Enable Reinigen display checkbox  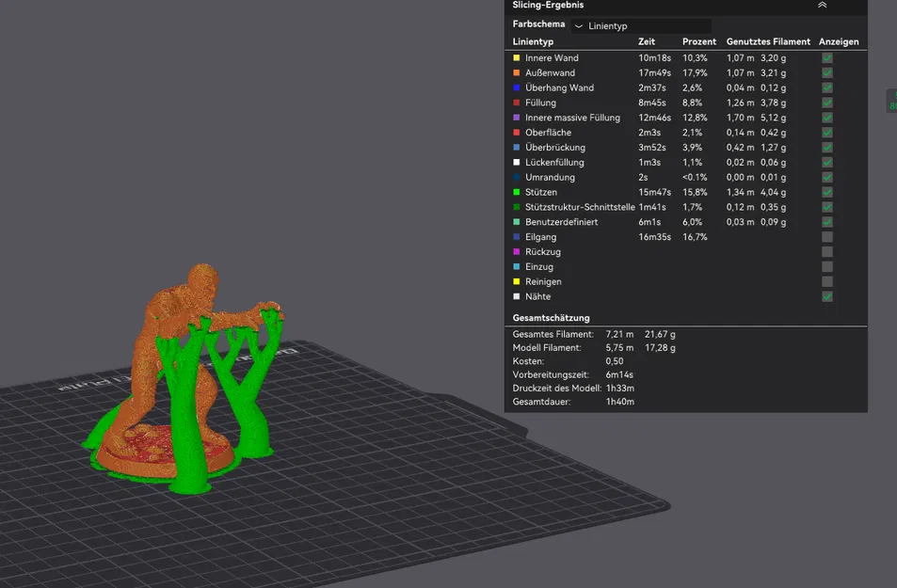[827, 281]
